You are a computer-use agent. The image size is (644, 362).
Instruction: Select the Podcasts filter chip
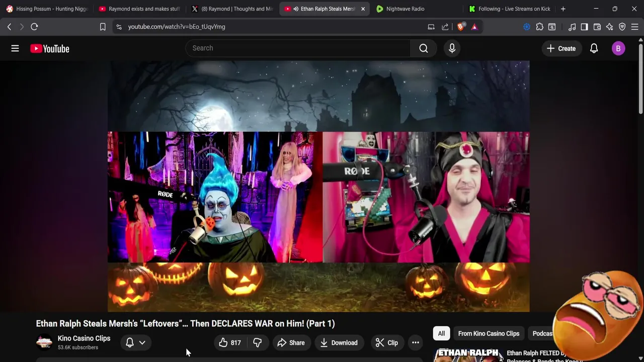coord(543,333)
